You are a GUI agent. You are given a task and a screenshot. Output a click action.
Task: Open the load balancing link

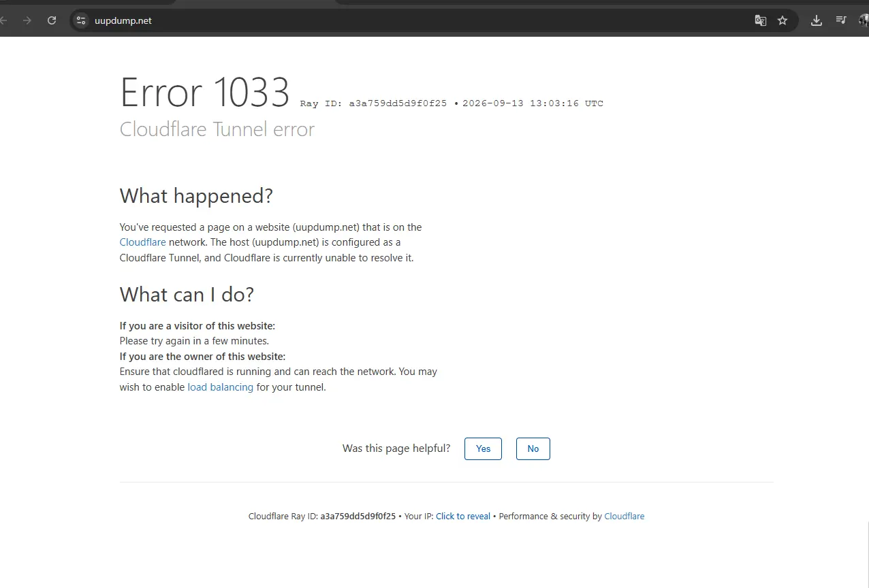pos(221,387)
